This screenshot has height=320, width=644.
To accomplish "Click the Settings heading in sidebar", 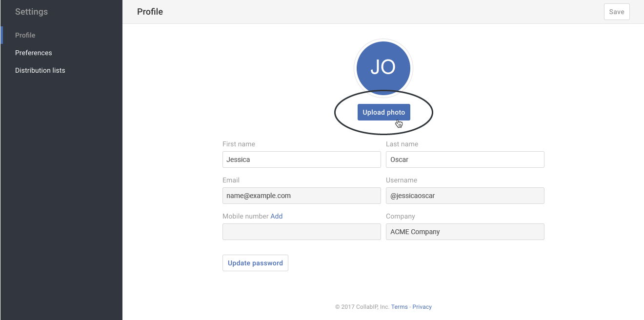I will [x=31, y=12].
